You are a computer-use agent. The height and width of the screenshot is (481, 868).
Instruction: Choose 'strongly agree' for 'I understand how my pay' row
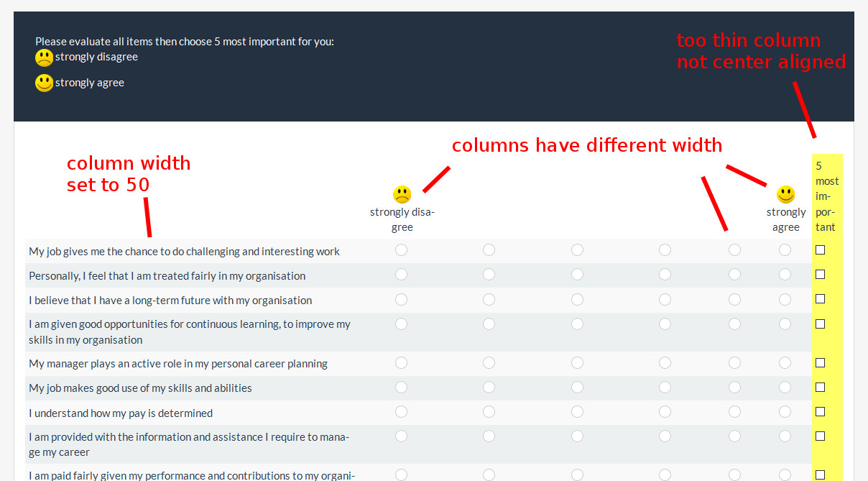[x=785, y=412]
